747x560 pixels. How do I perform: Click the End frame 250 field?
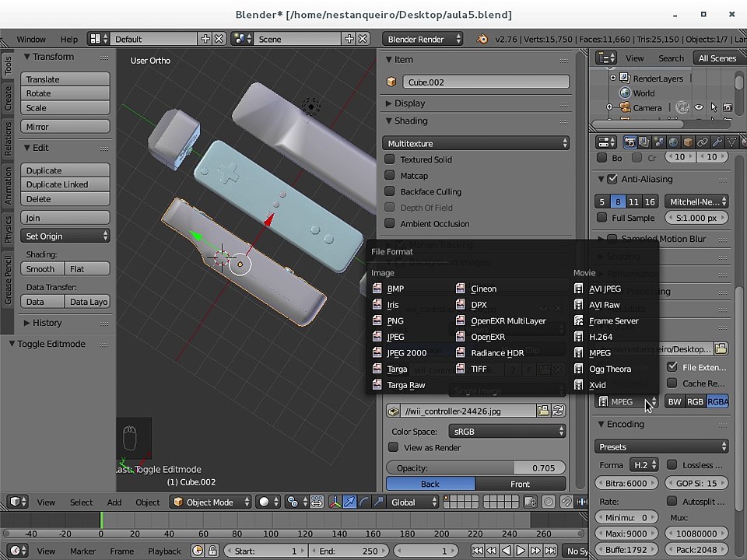click(349, 551)
